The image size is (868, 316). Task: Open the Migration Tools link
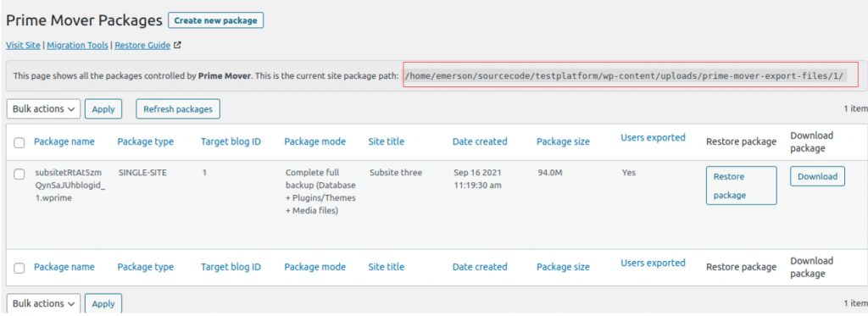click(77, 46)
